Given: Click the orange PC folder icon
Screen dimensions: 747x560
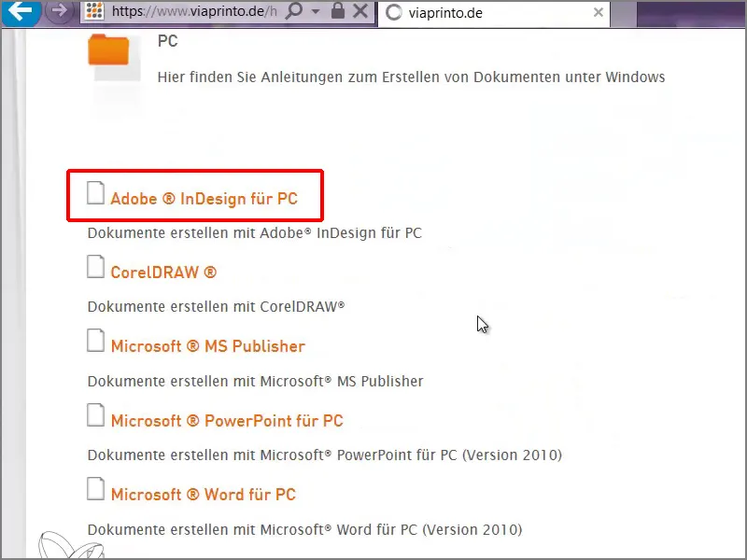Looking at the screenshot, I should click(x=108, y=49).
